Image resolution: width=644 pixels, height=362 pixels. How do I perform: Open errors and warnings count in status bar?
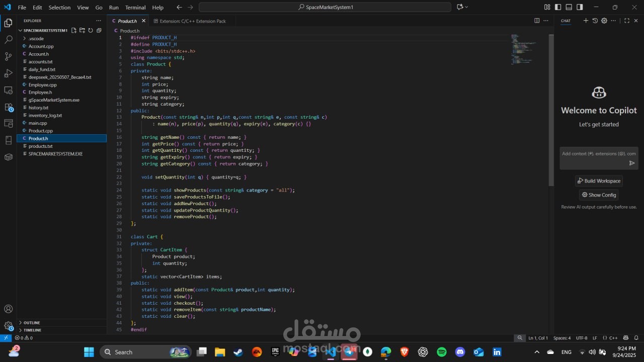pos(24,338)
